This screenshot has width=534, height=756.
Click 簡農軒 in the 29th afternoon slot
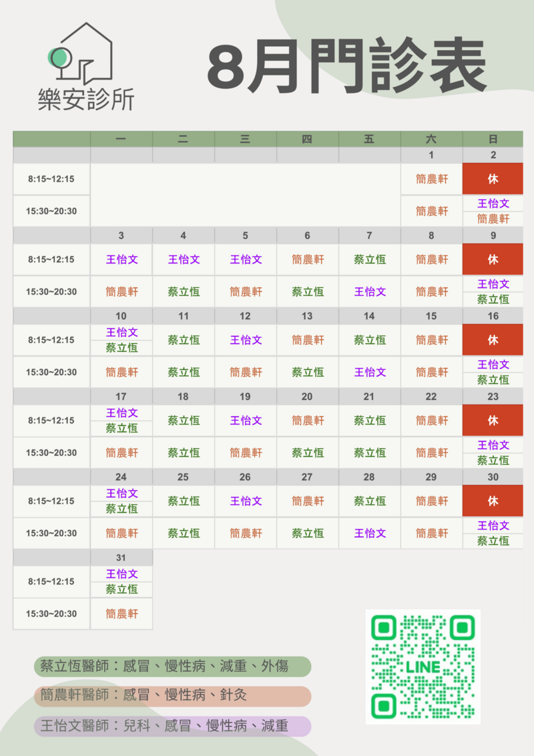coord(432,533)
